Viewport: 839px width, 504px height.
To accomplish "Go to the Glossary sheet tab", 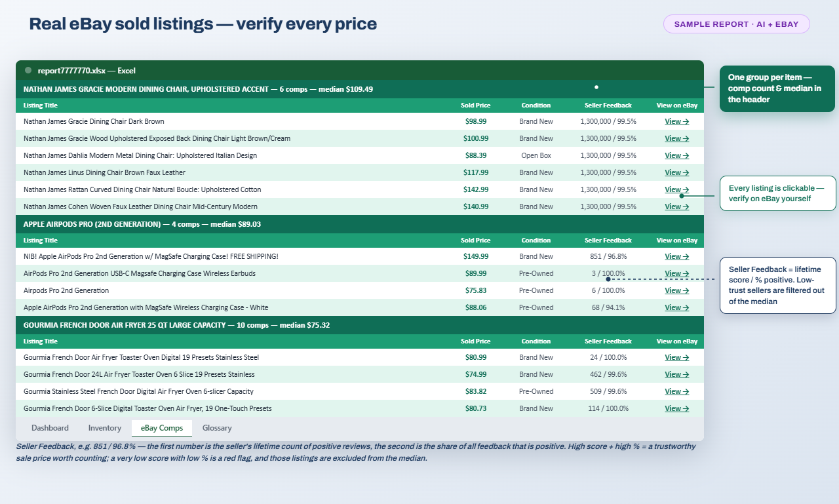I will click(x=217, y=428).
